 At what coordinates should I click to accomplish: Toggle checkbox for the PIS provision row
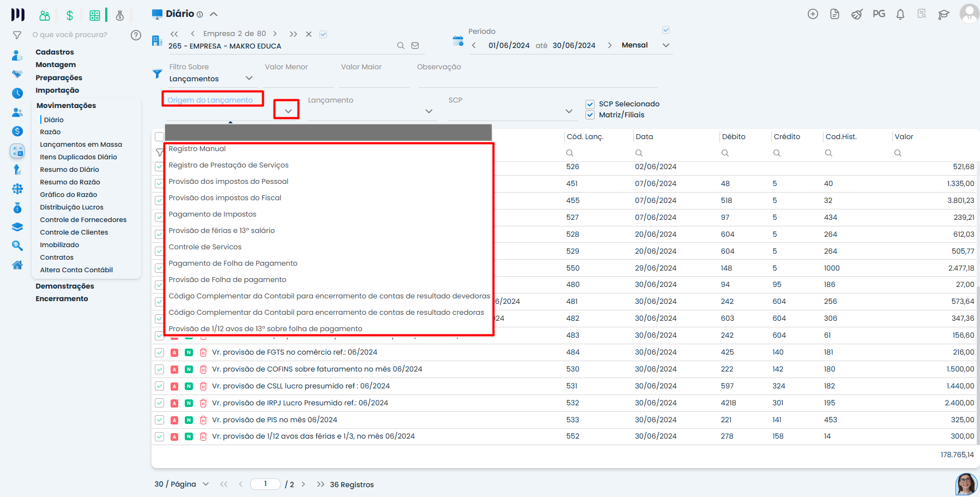point(159,420)
